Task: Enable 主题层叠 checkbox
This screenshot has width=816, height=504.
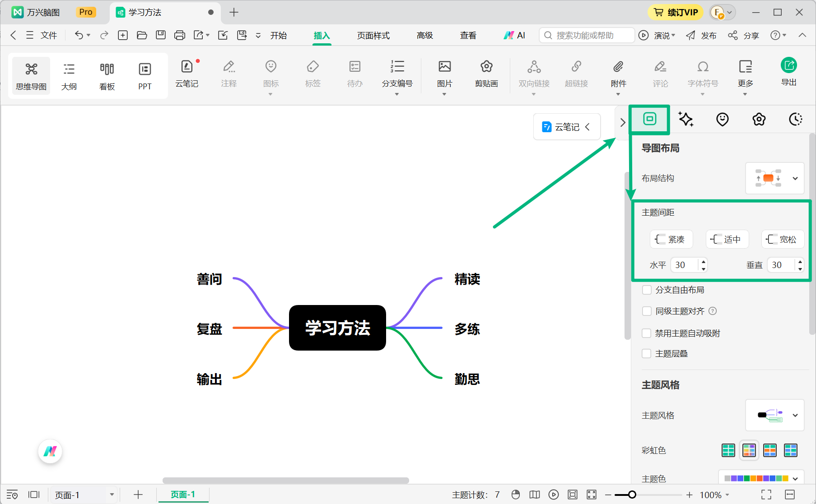Action: [647, 353]
